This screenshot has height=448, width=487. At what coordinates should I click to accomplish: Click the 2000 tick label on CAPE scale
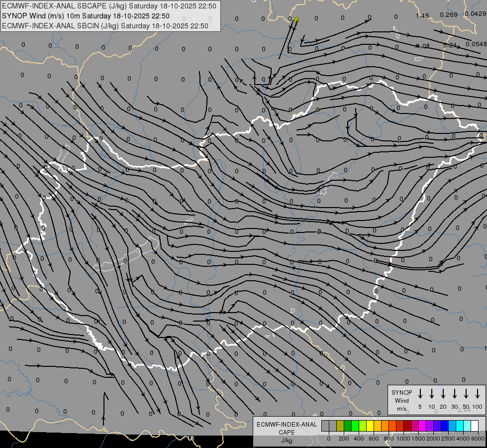(x=433, y=439)
